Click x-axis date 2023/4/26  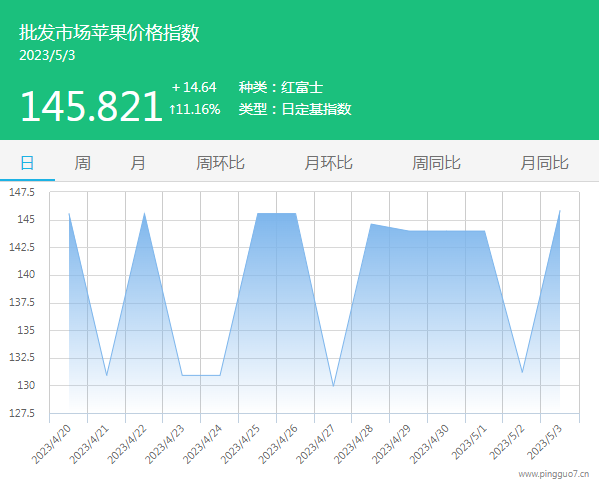pos(278,444)
